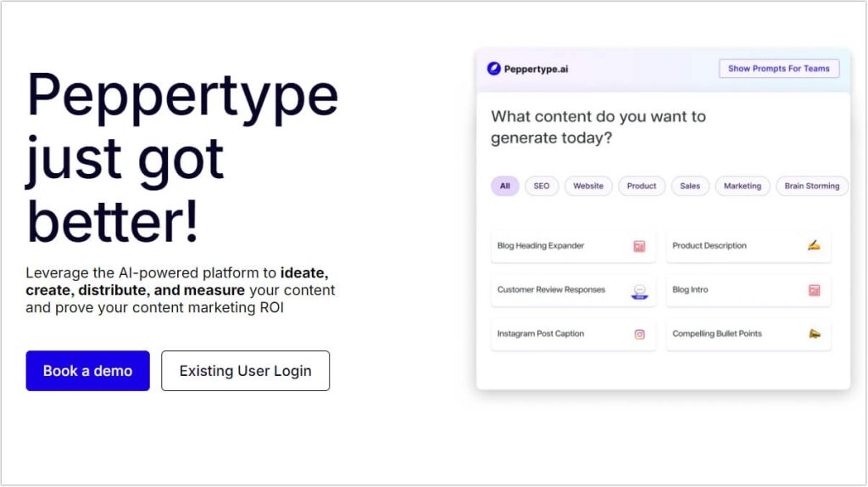Select the All category filter
This screenshot has height=487, width=868.
pos(504,186)
